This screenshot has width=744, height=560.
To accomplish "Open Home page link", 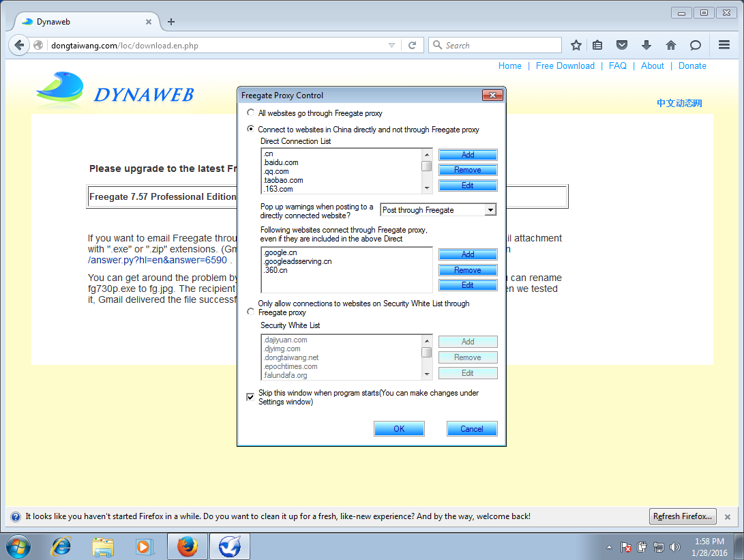I will pyautogui.click(x=509, y=66).
